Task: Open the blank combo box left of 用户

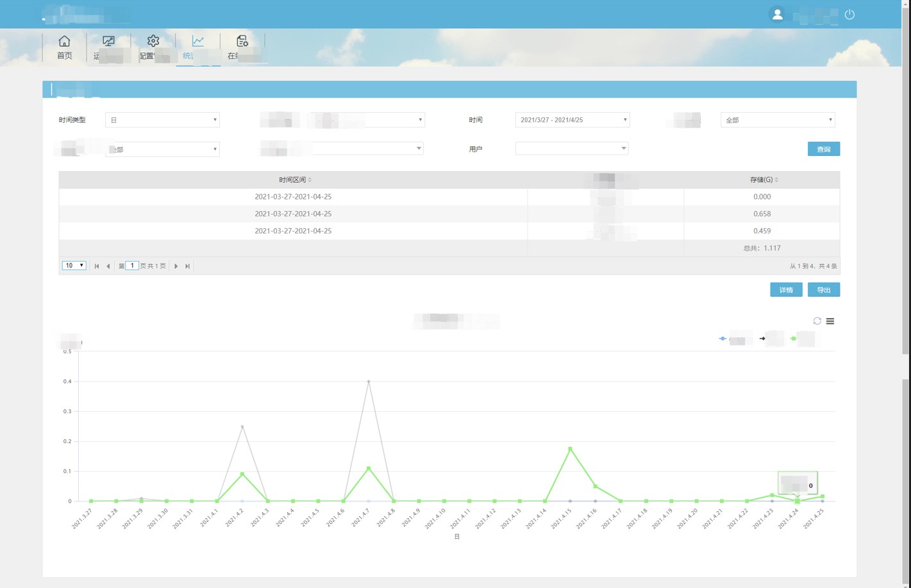Action: [x=367, y=149]
